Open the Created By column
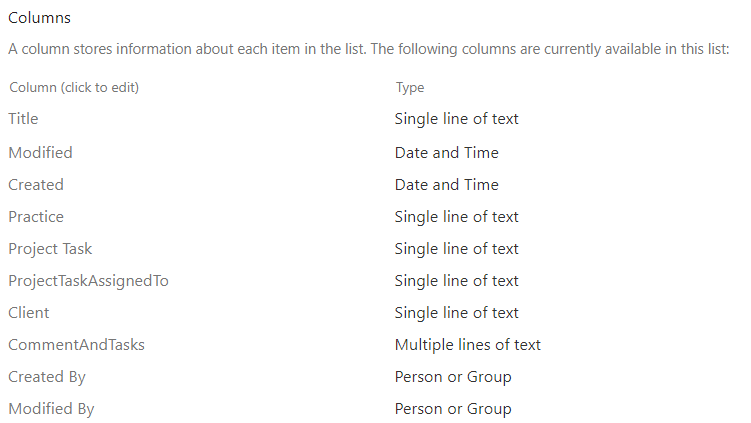This screenshot has width=751, height=423. [x=47, y=377]
